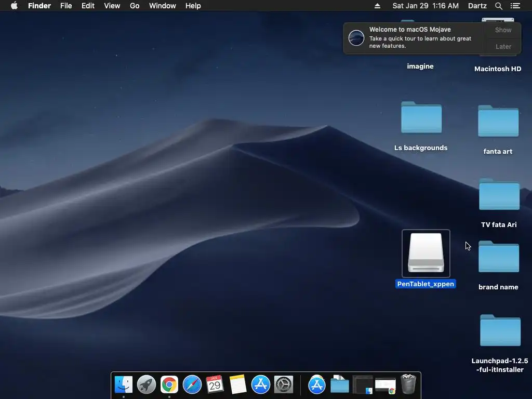Viewport: 532px width, 399px height.
Task: Click the eject icon in menu bar
Action: click(377, 6)
